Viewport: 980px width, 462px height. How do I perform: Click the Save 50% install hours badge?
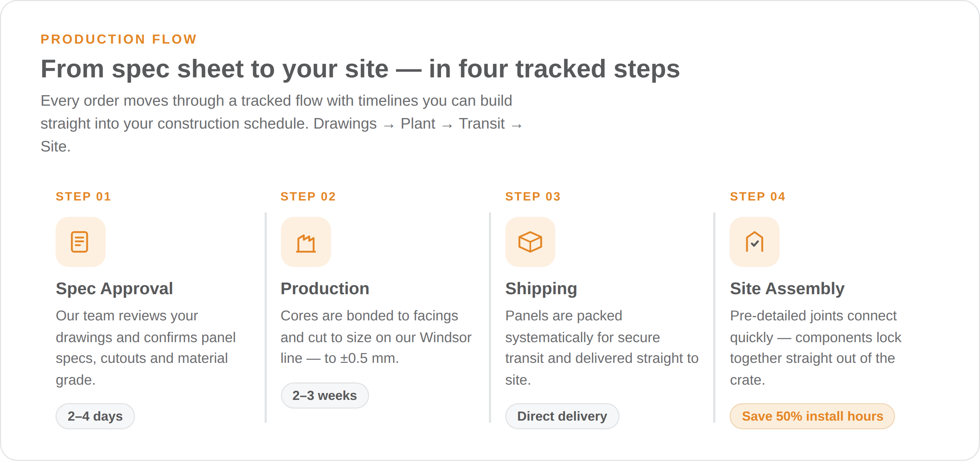coord(812,416)
